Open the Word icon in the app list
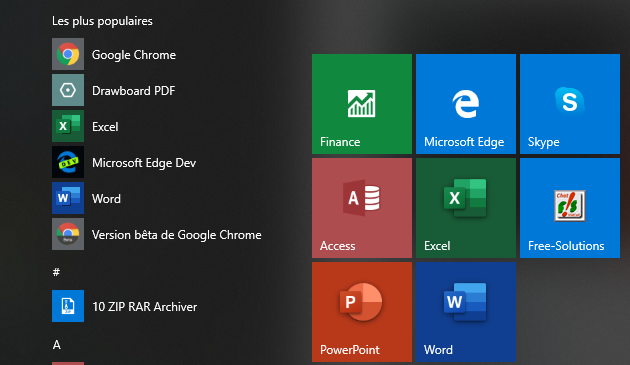Image resolution: width=630 pixels, height=365 pixels. click(x=68, y=198)
